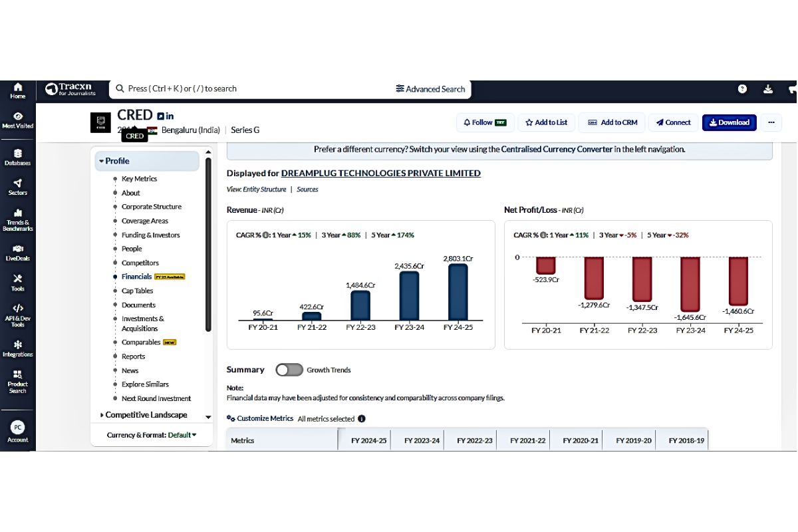Click Bengaluru (India) location text

pyautogui.click(x=190, y=130)
